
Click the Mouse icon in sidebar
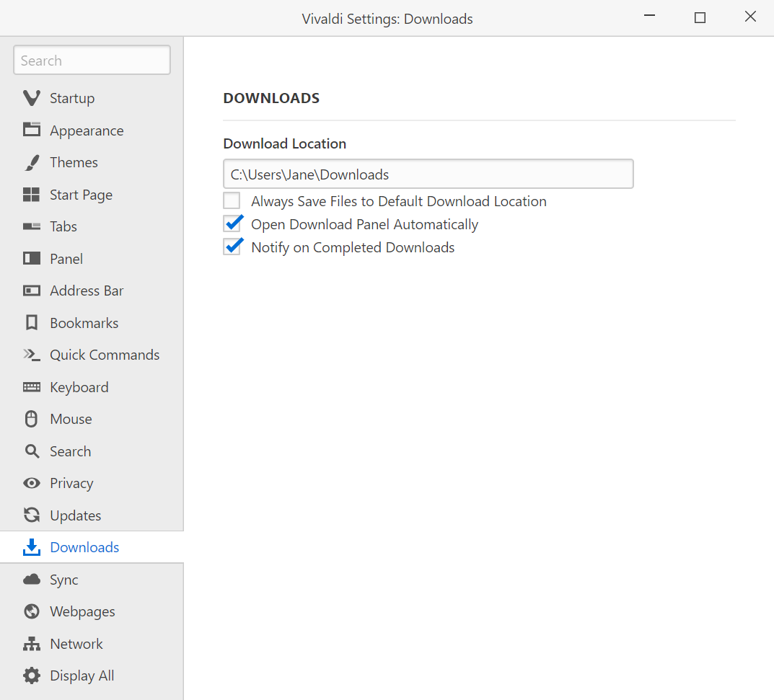coord(32,419)
